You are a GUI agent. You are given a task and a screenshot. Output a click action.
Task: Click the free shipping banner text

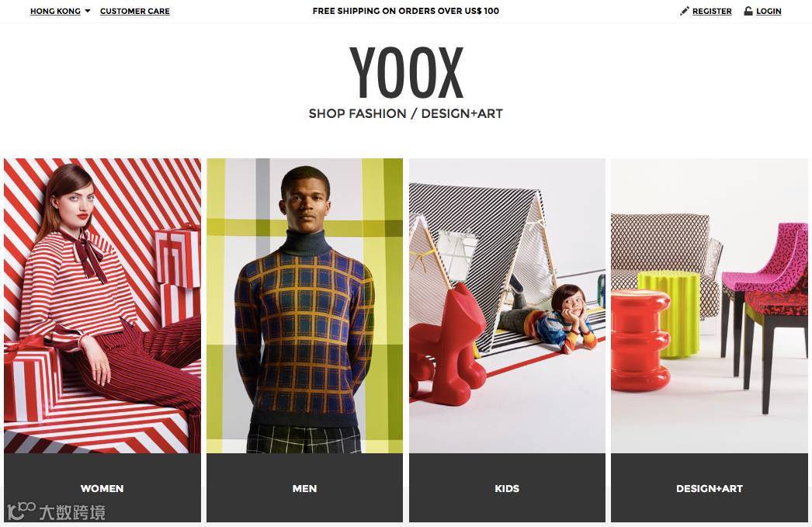(x=405, y=11)
